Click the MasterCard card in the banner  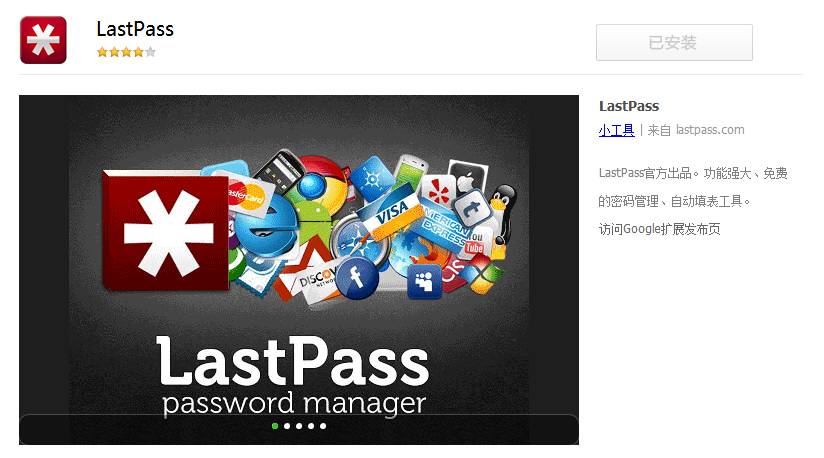pos(248,196)
